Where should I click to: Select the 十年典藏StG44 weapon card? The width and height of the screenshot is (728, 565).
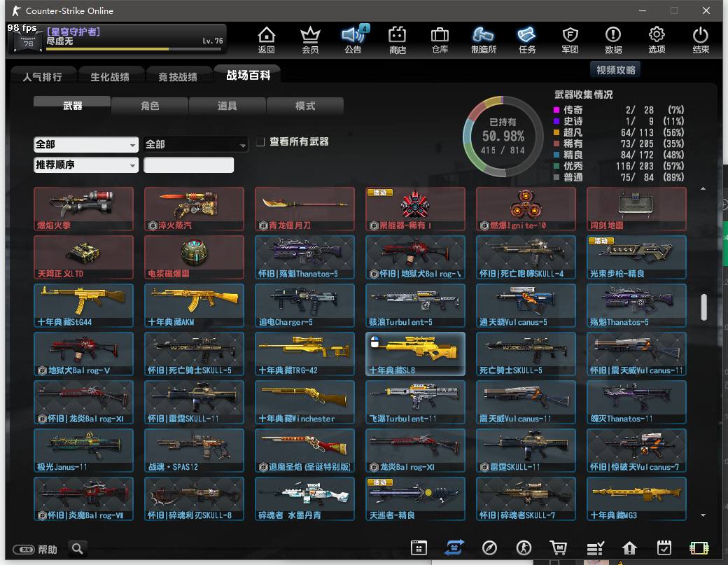click(x=83, y=305)
